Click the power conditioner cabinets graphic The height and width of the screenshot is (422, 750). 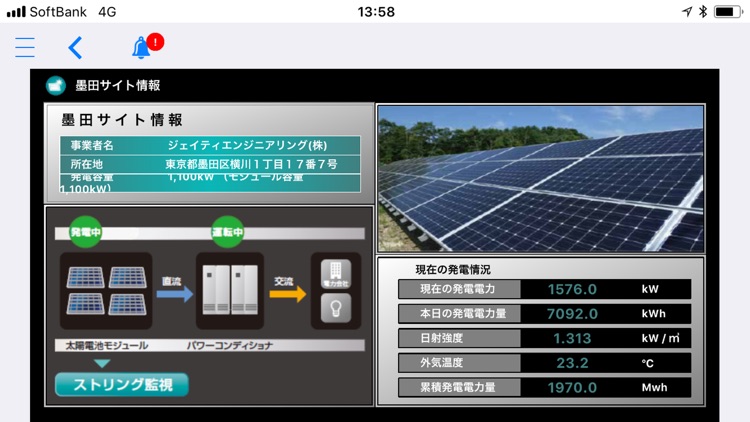click(x=230, y=291)
